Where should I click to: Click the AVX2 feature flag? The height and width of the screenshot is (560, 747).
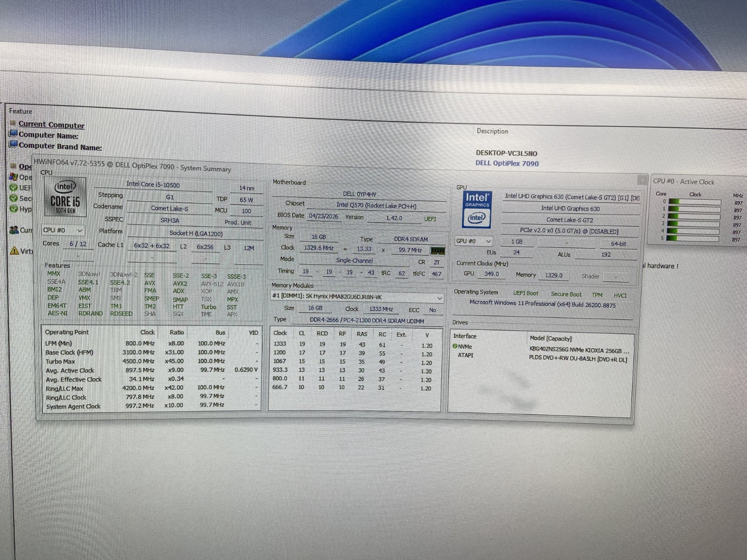(x=180, y=283)
